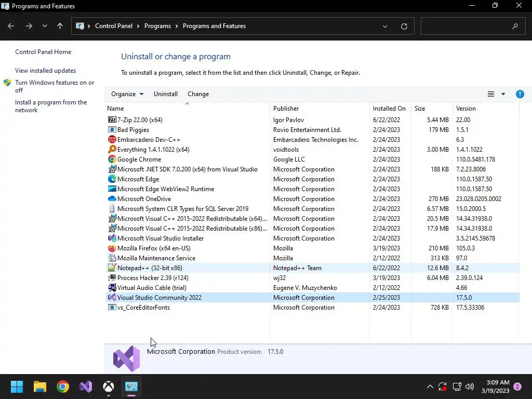Click Programs breadcrumb in address bar

click(157, 26)
